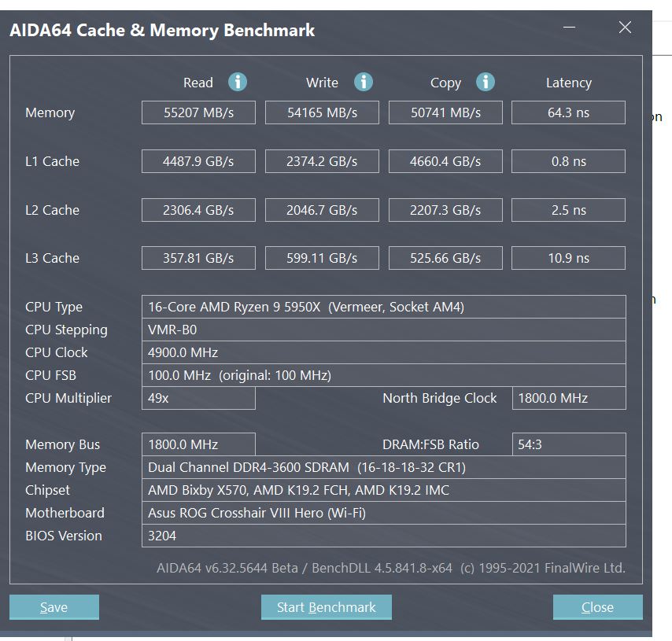Start Benchmark button
Screen dimensions: 672x641
coord(326,606)
